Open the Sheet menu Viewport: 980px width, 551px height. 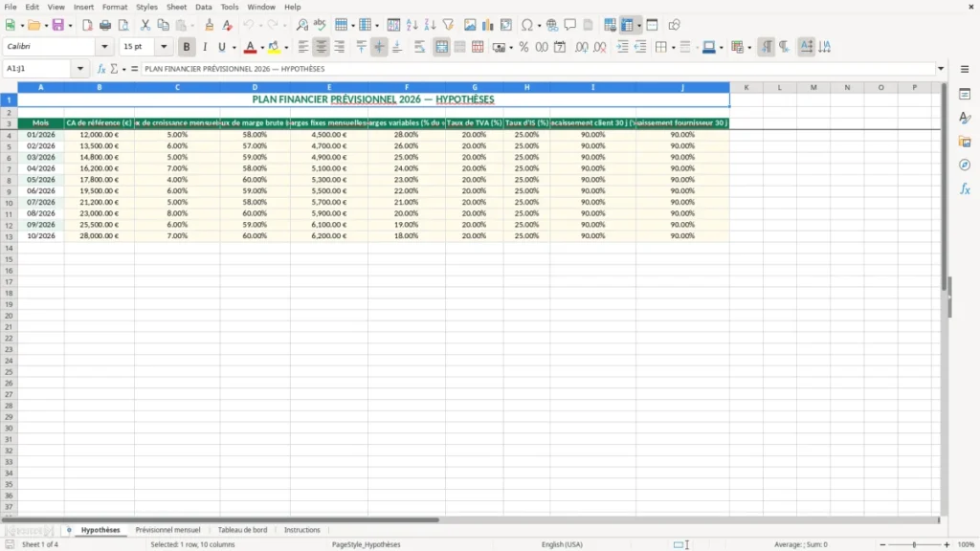[x=176, y=7]
